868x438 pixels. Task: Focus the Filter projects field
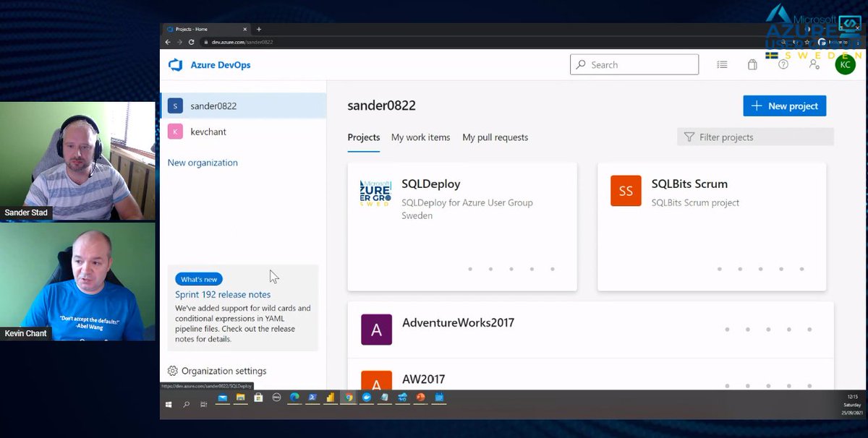(755, 137)
